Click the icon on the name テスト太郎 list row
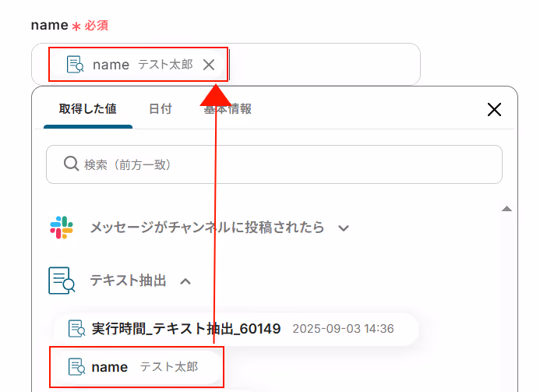The width and height of the screenshot is (540, 392). pyautogui.click(x=76, y=367)
